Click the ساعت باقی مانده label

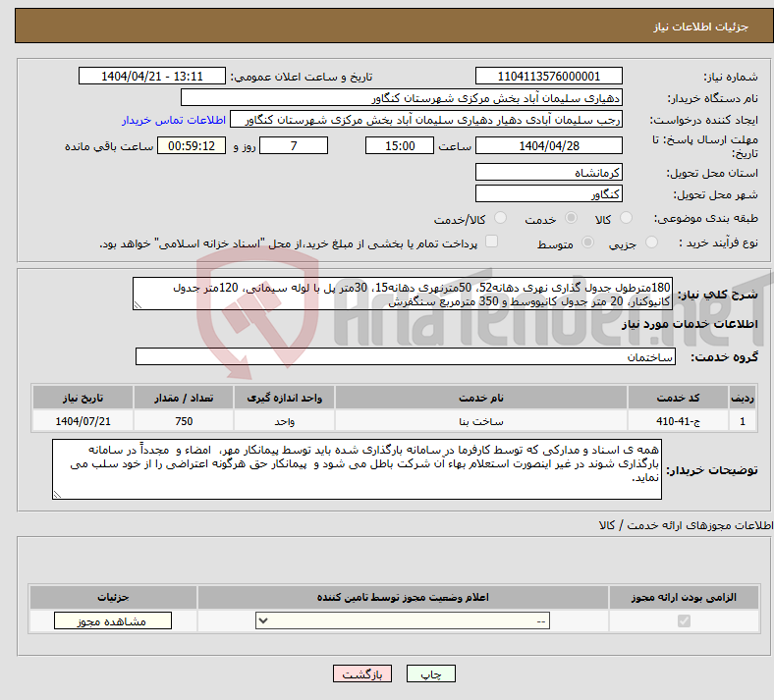point(109,146)
